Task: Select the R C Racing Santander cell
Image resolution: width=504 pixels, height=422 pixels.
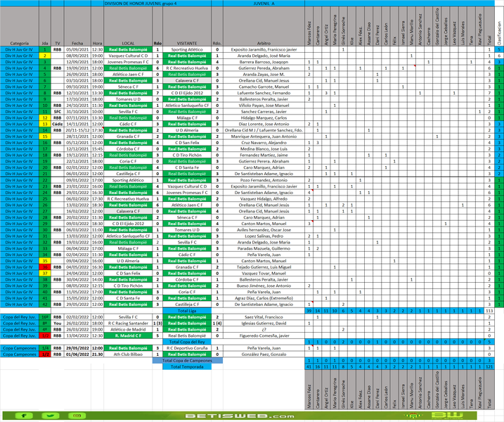Action: (x=128, y=324)
